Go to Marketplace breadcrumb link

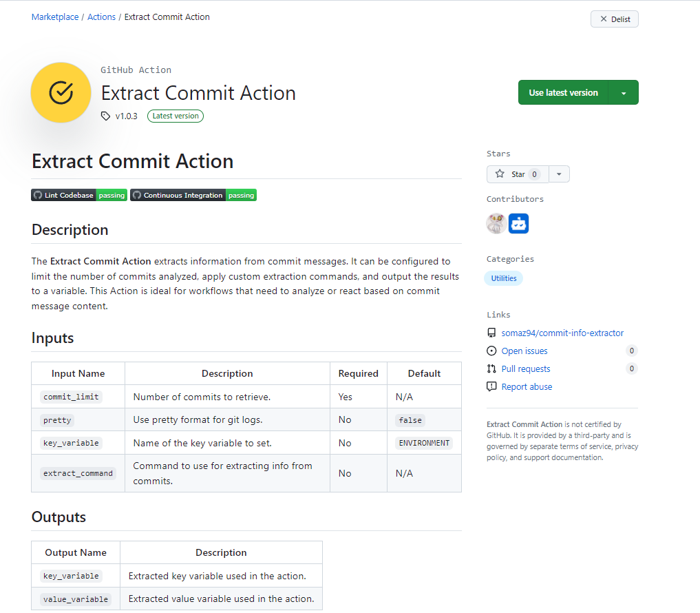tap(55, 17)
